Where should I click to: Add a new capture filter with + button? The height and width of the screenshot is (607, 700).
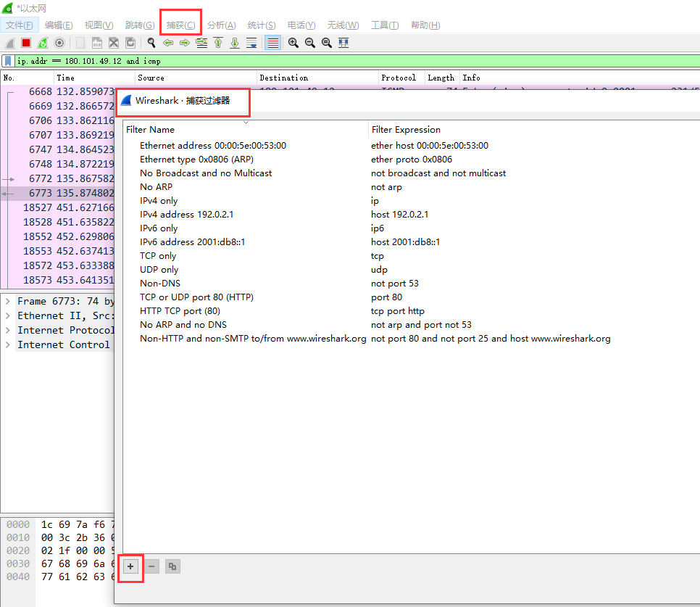(130, 566)
